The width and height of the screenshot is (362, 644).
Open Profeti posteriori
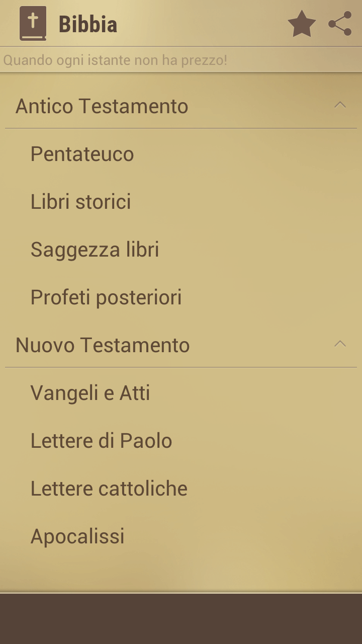click(x=181, y=297)
